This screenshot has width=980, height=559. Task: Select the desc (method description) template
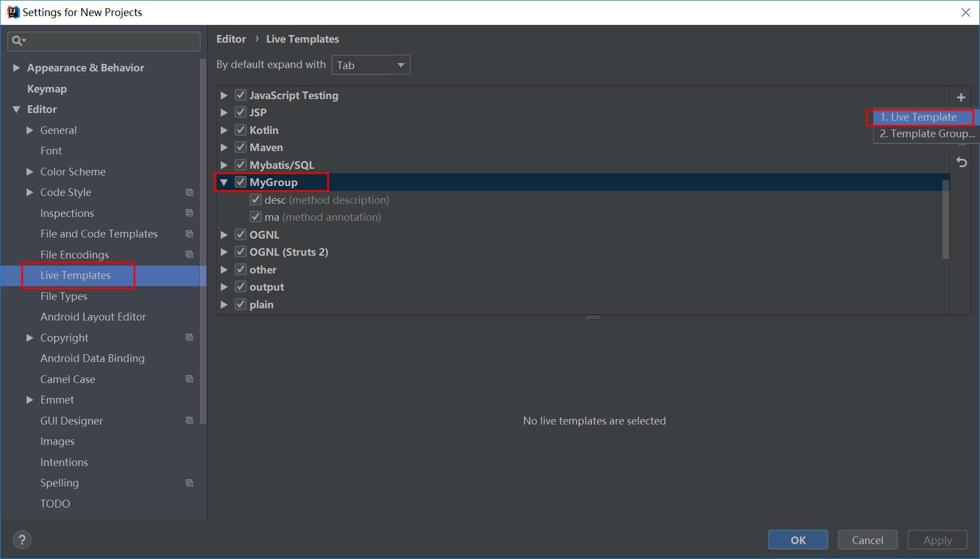pyautogui.click(x=326, y=200)
